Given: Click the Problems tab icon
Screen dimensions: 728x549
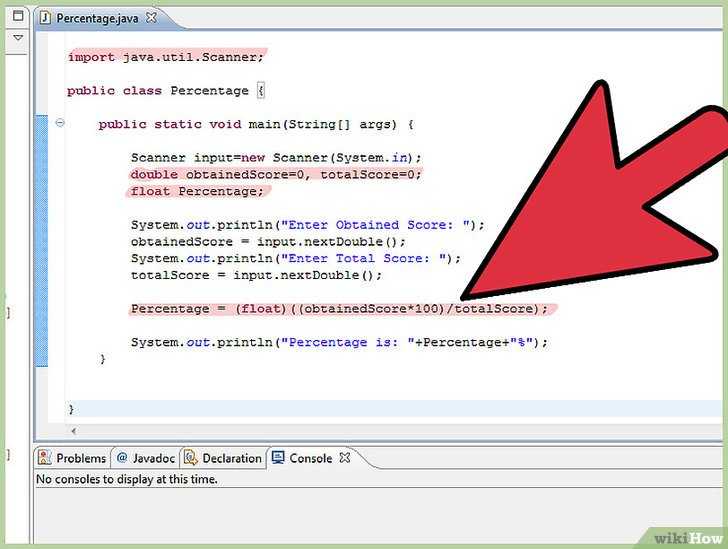Looking at the screenshot, I should [x=45, y=458].
